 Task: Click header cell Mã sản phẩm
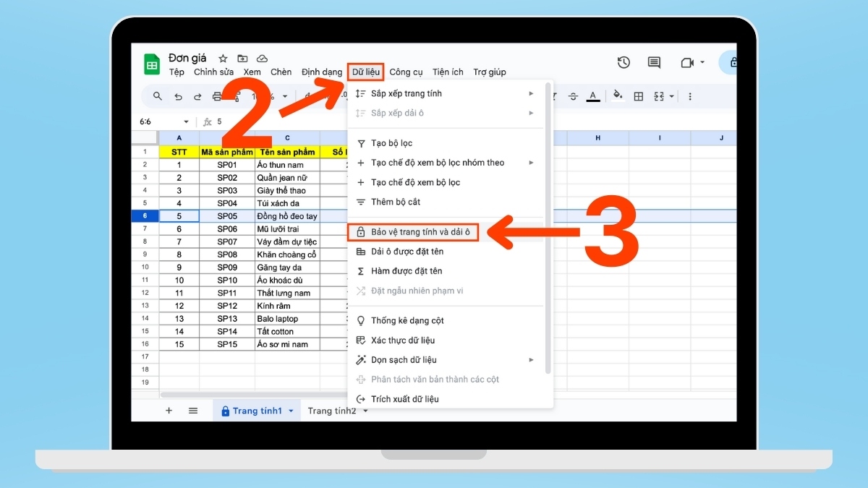[x=227, y=152]
